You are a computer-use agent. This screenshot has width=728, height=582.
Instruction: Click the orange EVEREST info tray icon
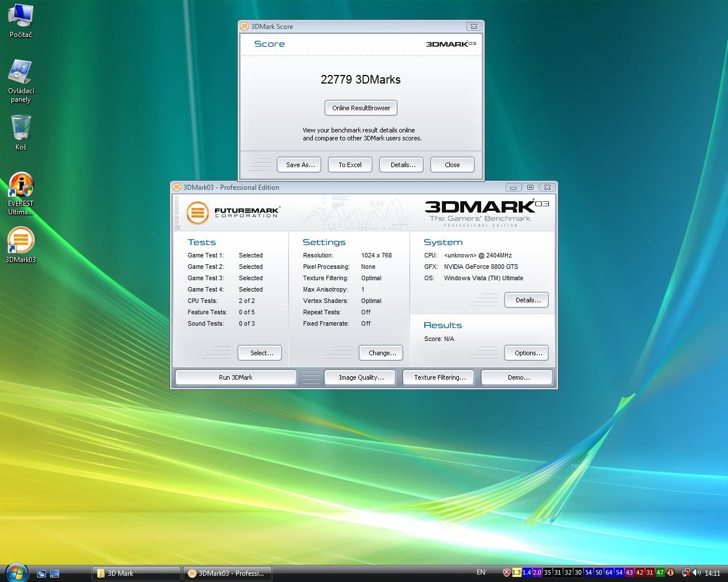coord(670,572)
